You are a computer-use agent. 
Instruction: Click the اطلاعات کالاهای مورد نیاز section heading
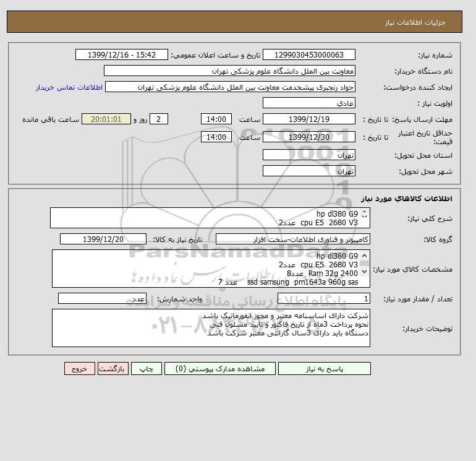[x=407, y=199]
